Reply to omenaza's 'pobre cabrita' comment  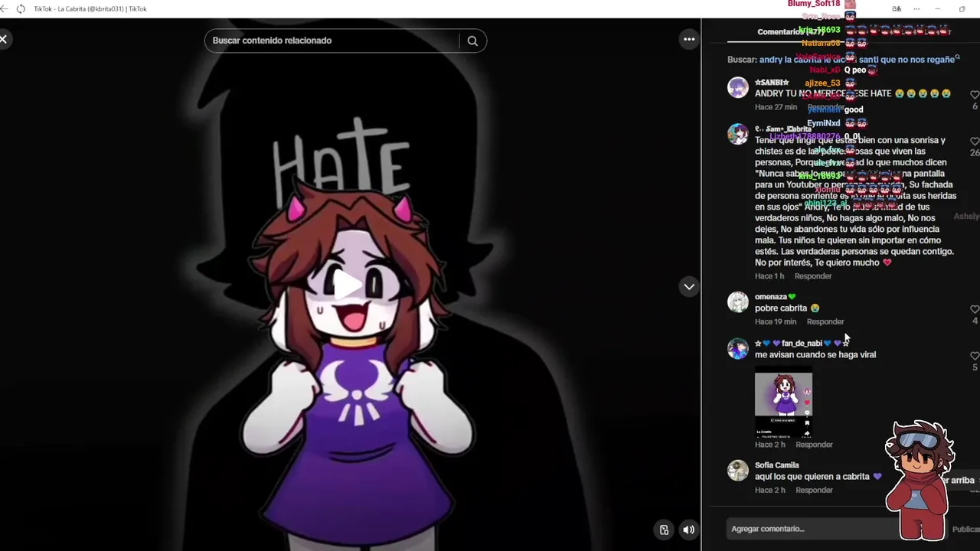coord(825,322)
